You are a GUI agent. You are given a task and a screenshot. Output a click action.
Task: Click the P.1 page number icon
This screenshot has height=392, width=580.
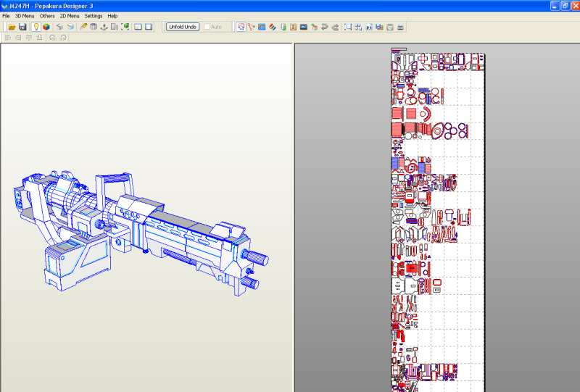[x=369, y=27]
